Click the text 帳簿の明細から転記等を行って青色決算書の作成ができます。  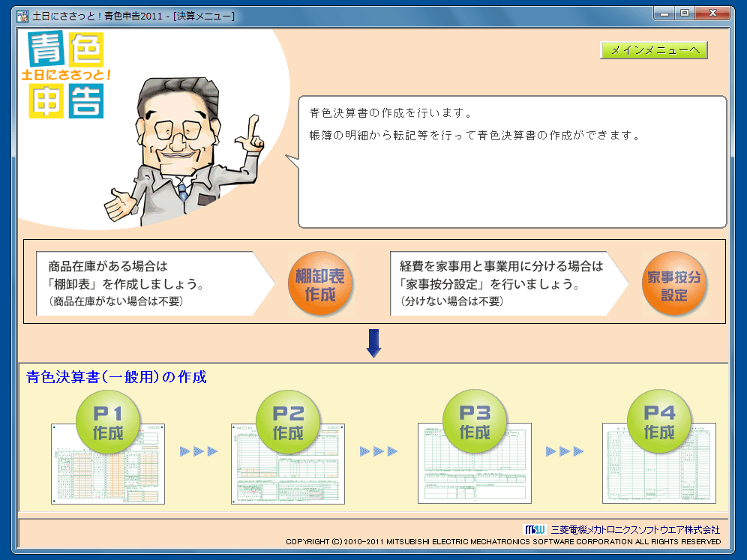(x=475, y=136)
